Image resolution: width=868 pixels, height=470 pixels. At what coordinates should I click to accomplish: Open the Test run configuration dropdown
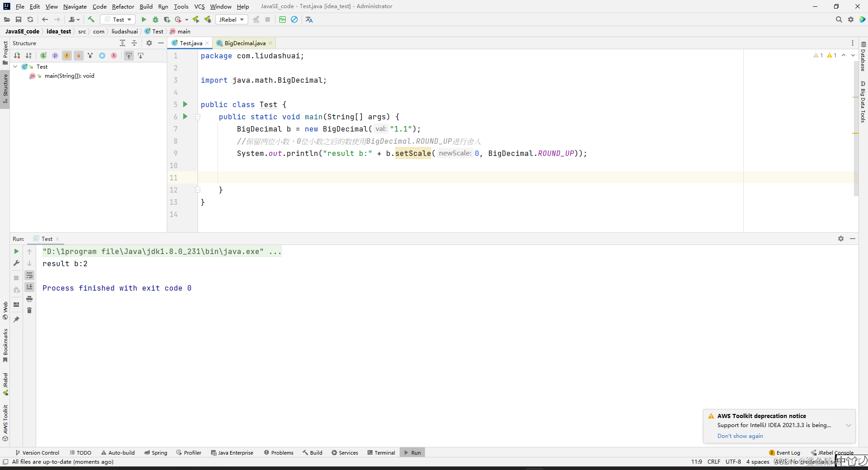pyautogui.click(x=118, y=19)
